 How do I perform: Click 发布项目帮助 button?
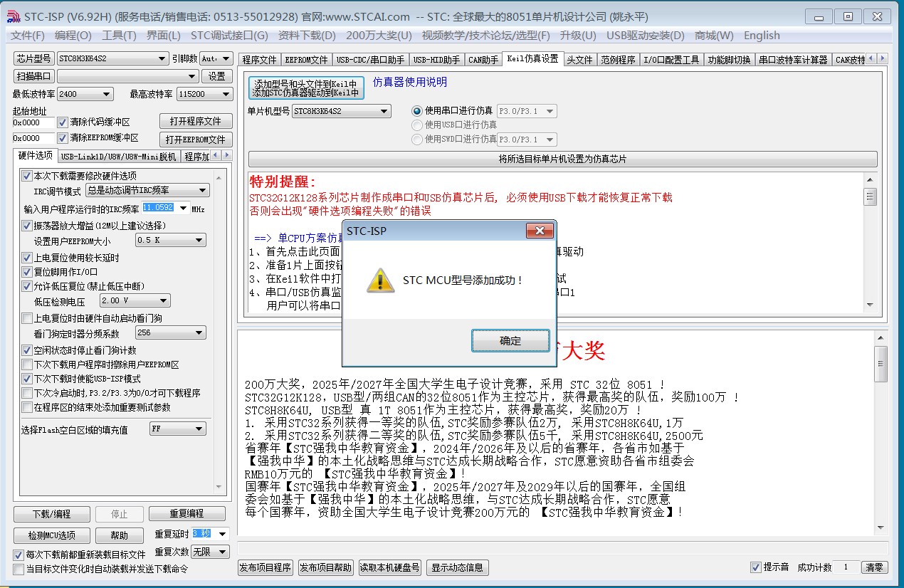(325, 567)
